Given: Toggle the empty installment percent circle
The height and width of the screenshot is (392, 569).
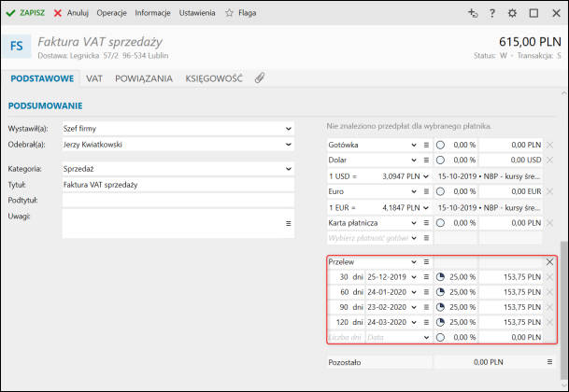Looking at the screenshot, I should [x=440, y=337].
